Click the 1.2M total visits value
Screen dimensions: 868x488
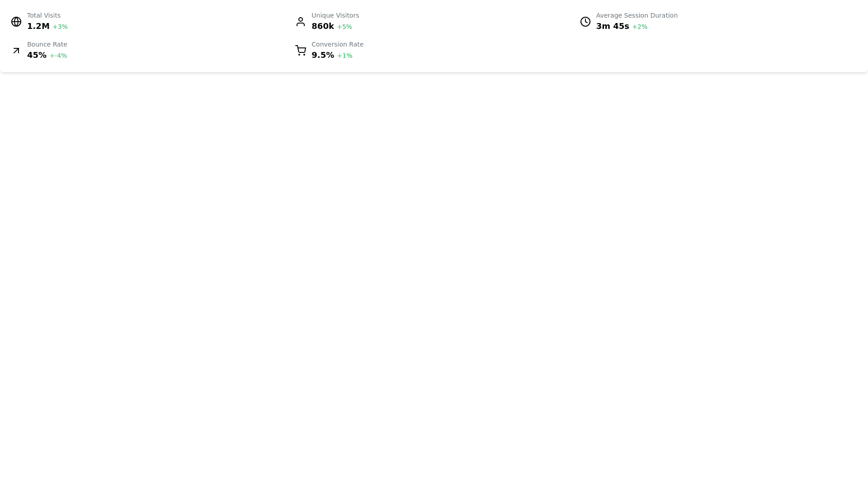[38, 26]
